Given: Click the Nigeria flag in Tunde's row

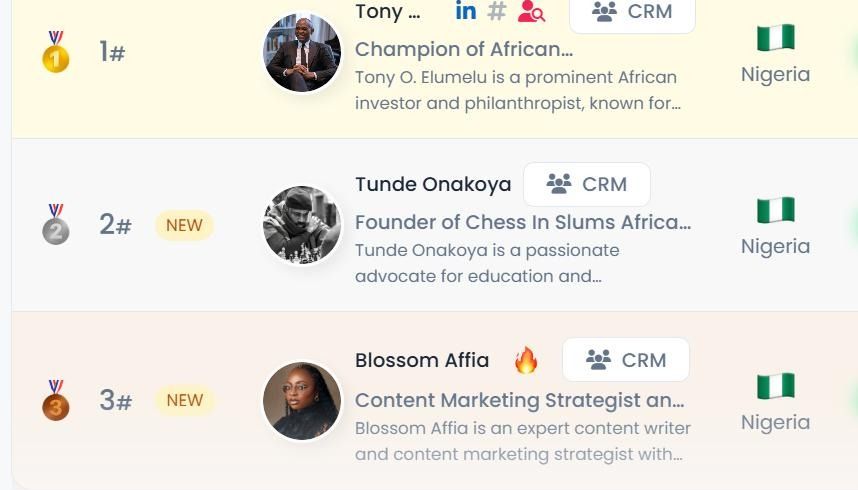Looking at the screenshot, I should click(x=775, y=210).
